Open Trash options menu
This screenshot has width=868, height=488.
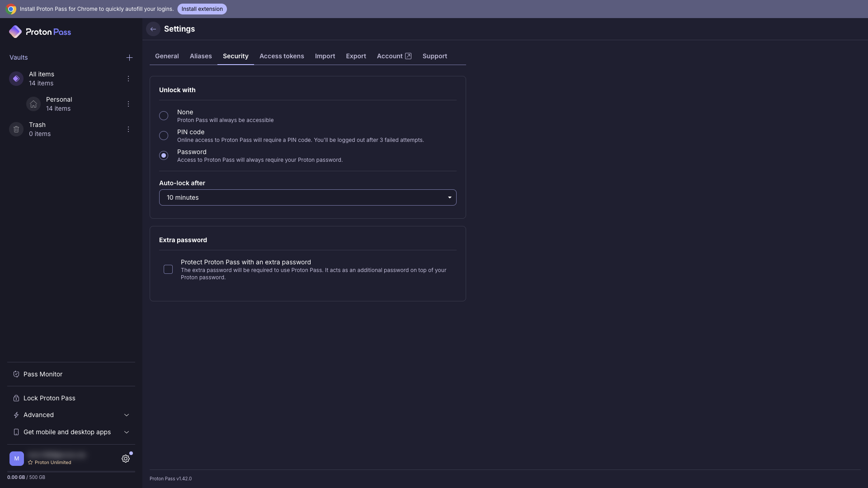point(128,129)
